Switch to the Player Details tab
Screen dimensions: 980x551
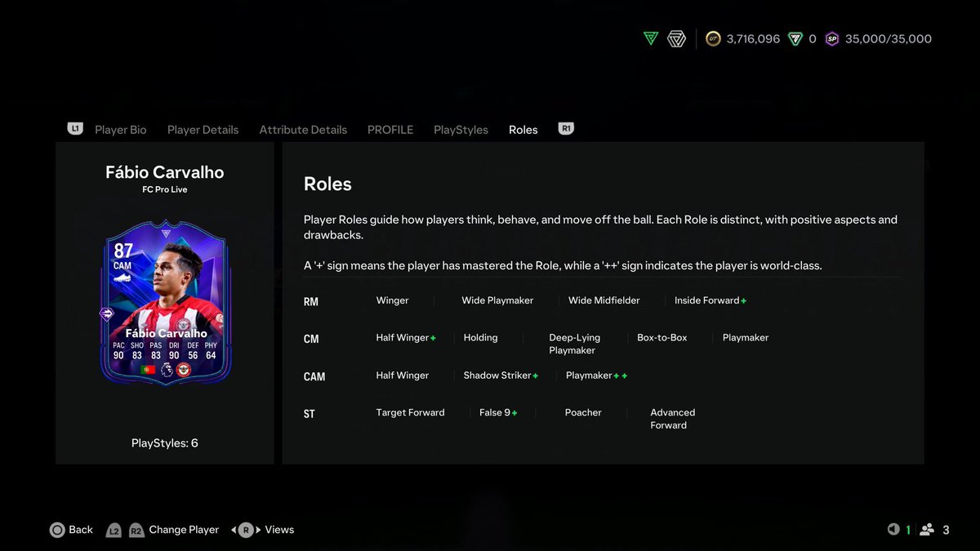point(203,130)
